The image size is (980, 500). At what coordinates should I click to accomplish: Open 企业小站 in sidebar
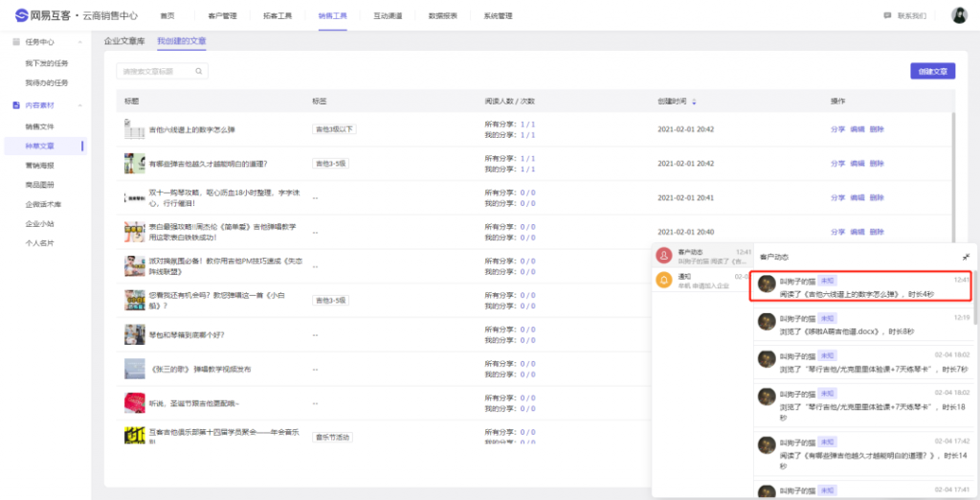point(39,223)
